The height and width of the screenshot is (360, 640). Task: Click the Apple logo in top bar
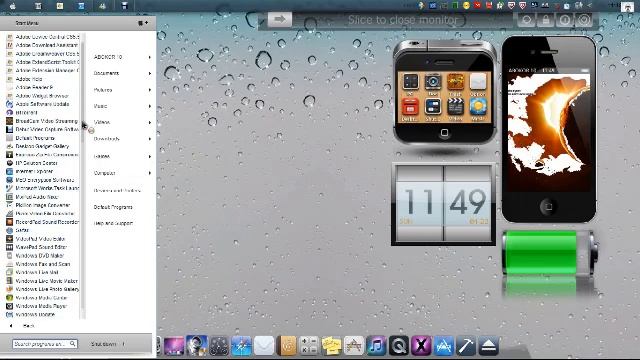pyautogui.click(x=12, y=6)
